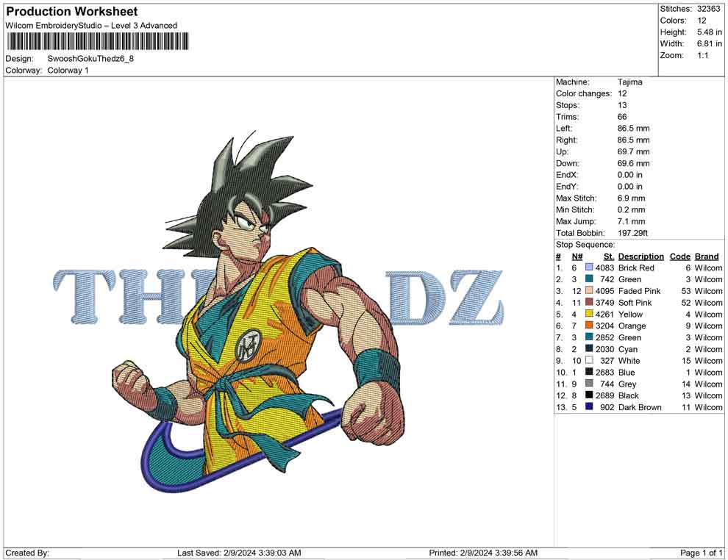Click the 'Dark Brown' description text

640,407
